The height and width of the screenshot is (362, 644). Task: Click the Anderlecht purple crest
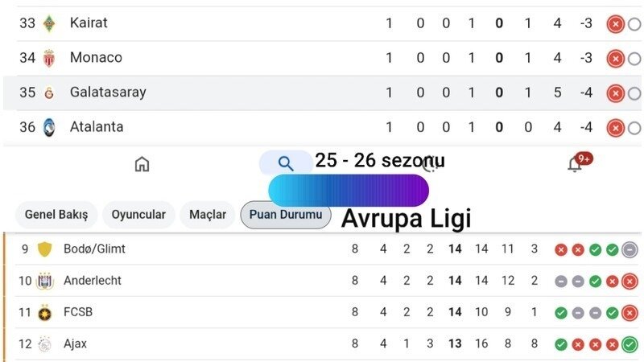(x=44, y=281)
